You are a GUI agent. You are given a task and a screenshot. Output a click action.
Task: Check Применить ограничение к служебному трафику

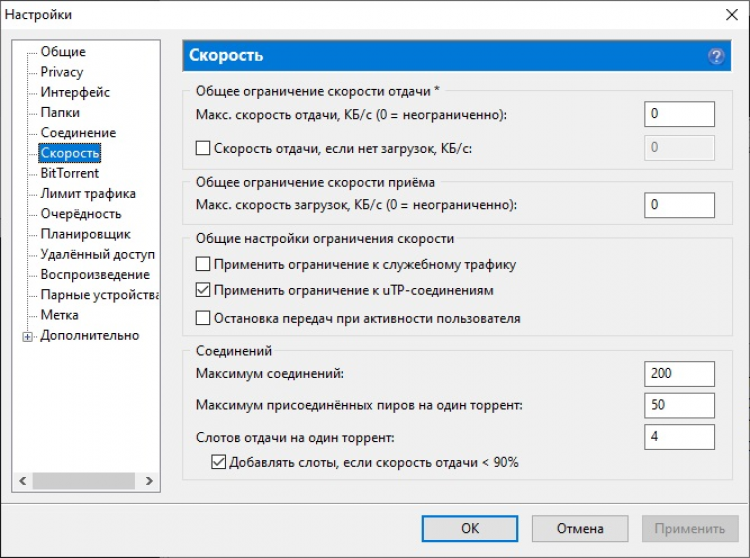204,265
